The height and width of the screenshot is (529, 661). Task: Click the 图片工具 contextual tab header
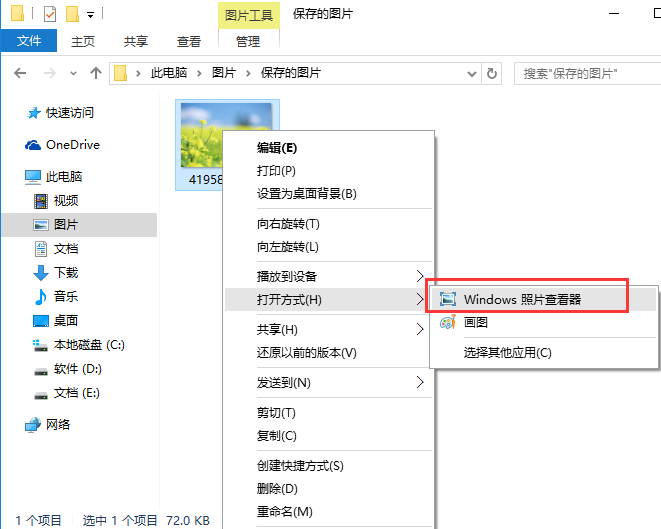tap(249, 15)
